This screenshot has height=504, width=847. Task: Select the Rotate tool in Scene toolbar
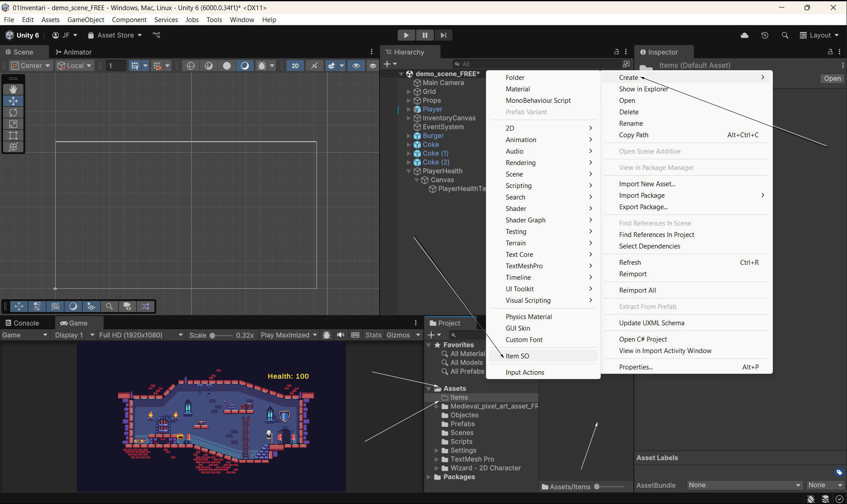click(13, 113)
